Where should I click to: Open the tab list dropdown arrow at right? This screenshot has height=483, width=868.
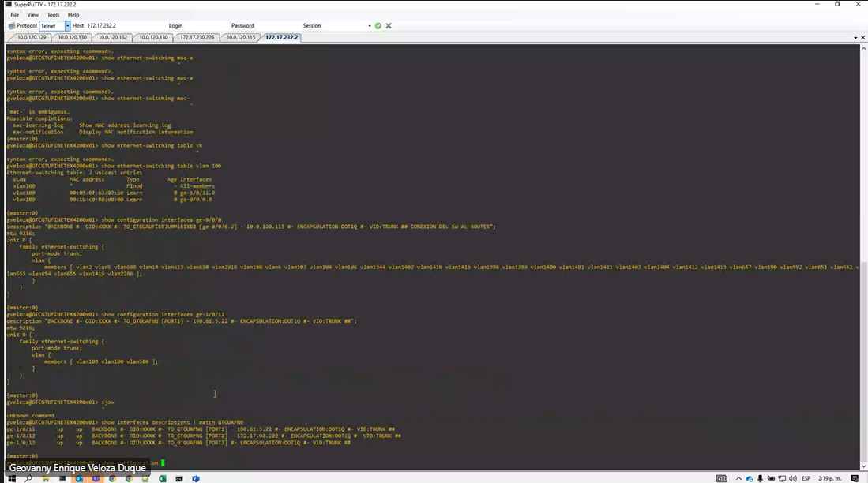[854, 37]
